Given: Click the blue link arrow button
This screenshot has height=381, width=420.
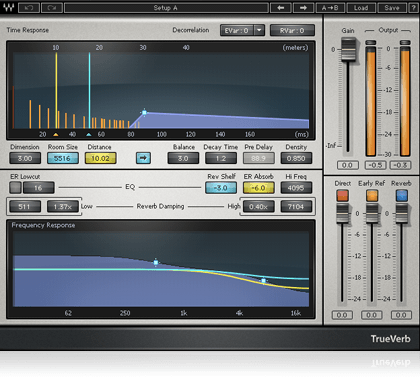Looking at the screenshot, I should [143, 158].
